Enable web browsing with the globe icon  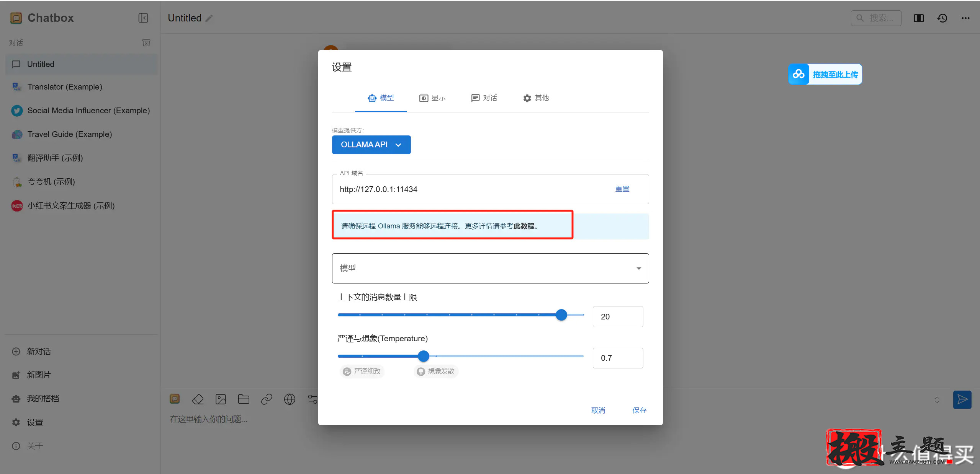[x=290, y=399]
